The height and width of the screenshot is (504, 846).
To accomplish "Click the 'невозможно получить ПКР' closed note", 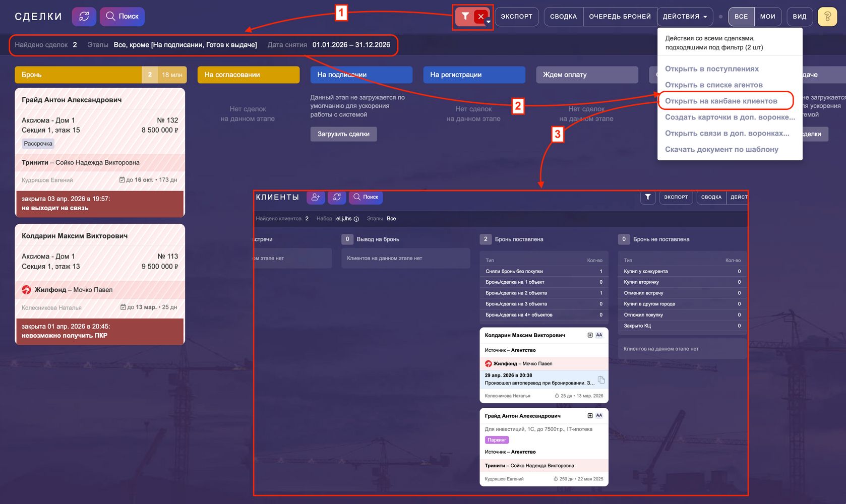I will pos(65,335).
